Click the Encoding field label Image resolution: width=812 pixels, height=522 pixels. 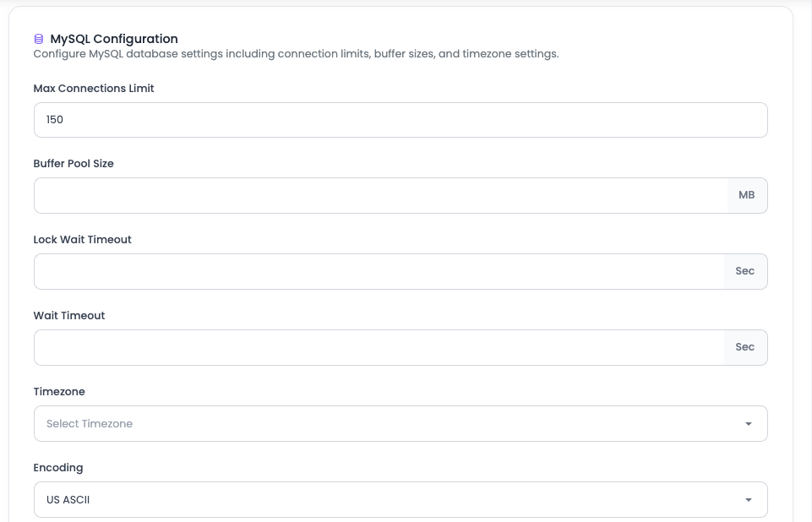pos(57,467)
